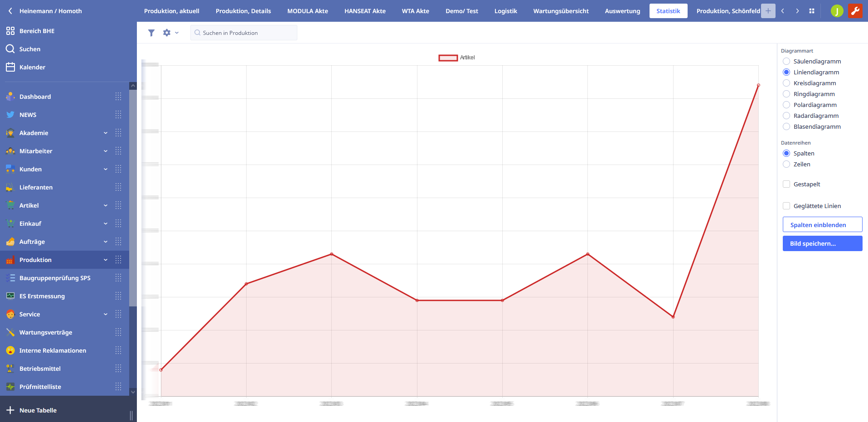The width and height of the screenshot is (868, 422).
Task: Click Spalten einblenden button
Action: click(822, 225)
